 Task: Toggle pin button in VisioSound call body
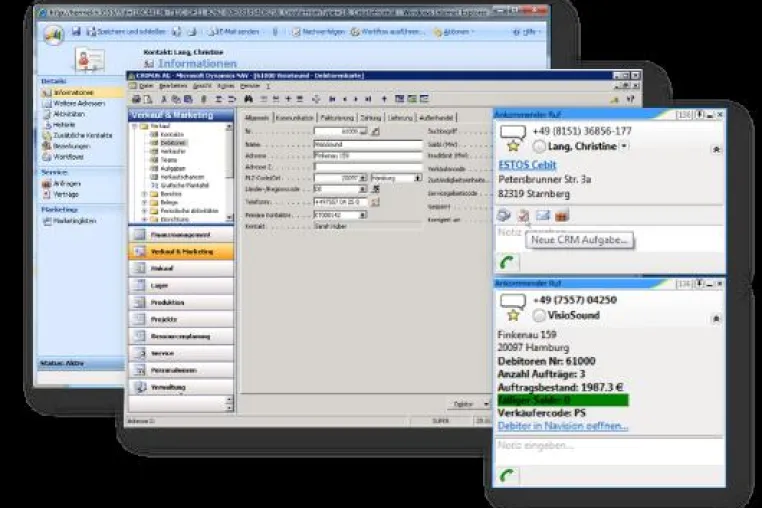tap(716, 319)
